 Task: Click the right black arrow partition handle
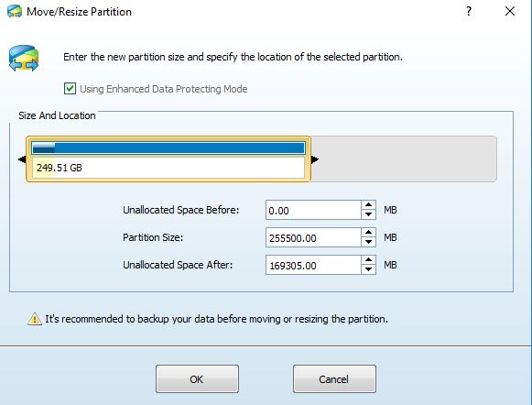pos(314,159)
